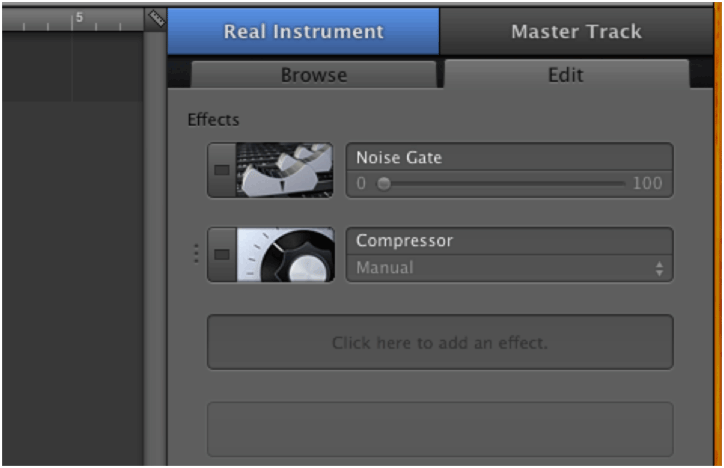Click the ruler icon above the timeline
The height and width of the screenshot is (468, 724).
pyautogui.click(x=156, y=19)
